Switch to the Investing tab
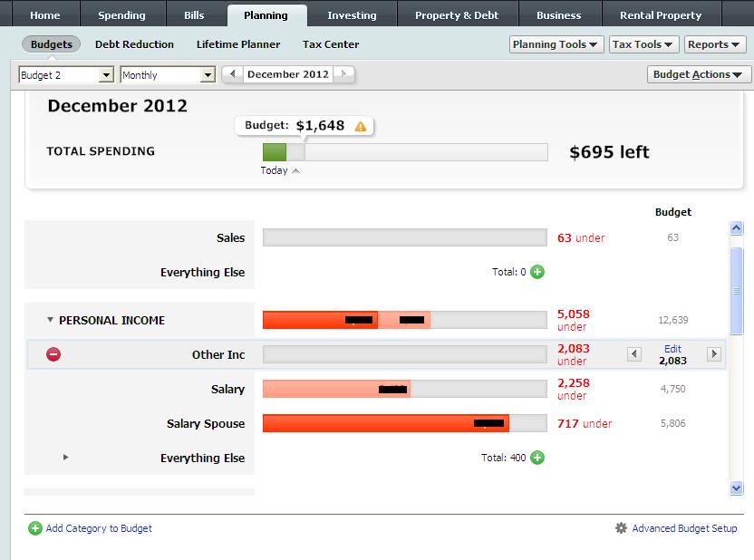The width and height of the screenshot is (754, 560). point(352,15)
